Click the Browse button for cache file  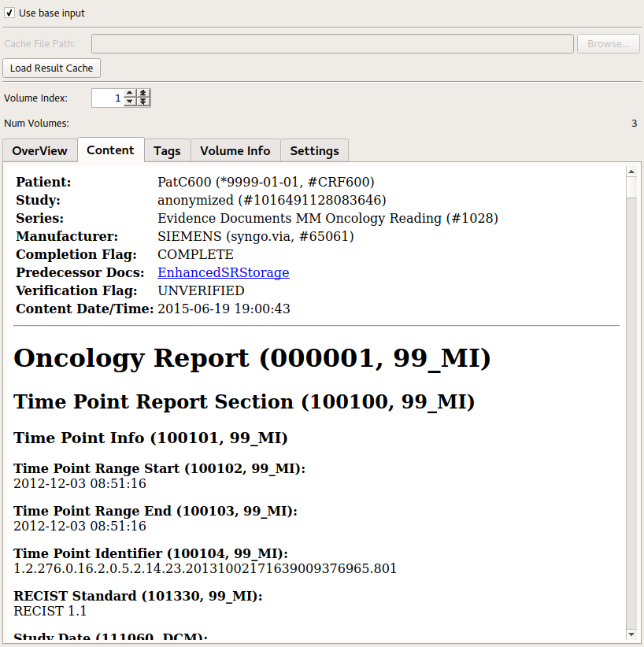[x=607, y=44]
